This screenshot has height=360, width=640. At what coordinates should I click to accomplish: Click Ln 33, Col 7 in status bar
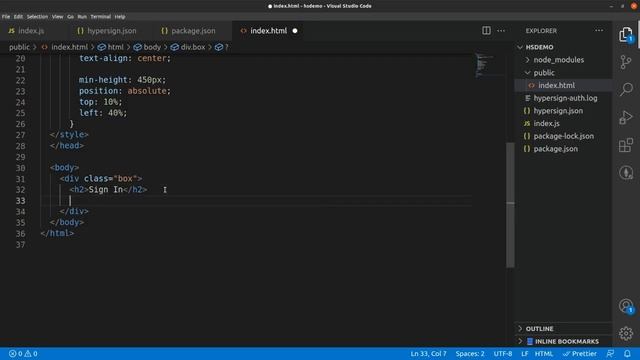pyautogui.click(x=428, y=353)
